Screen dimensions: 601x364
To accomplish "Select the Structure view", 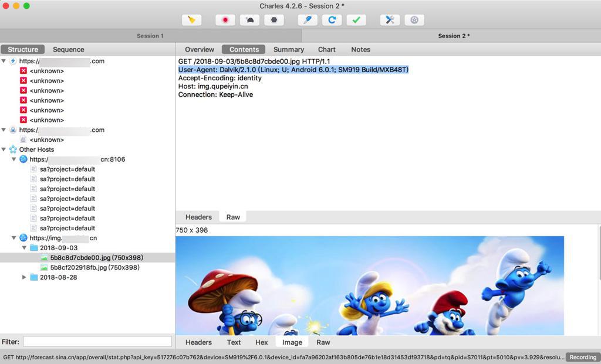I will [23, 49].
